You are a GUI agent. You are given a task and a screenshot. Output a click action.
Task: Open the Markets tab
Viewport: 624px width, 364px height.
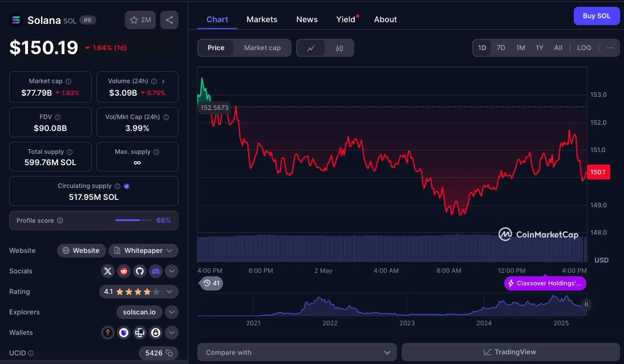262,19
